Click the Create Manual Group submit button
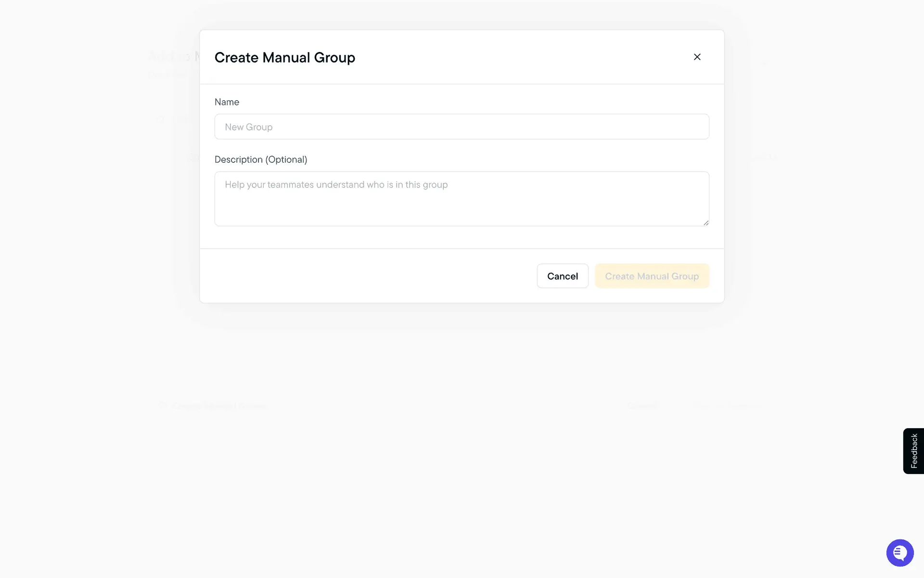 pos(652,276)
